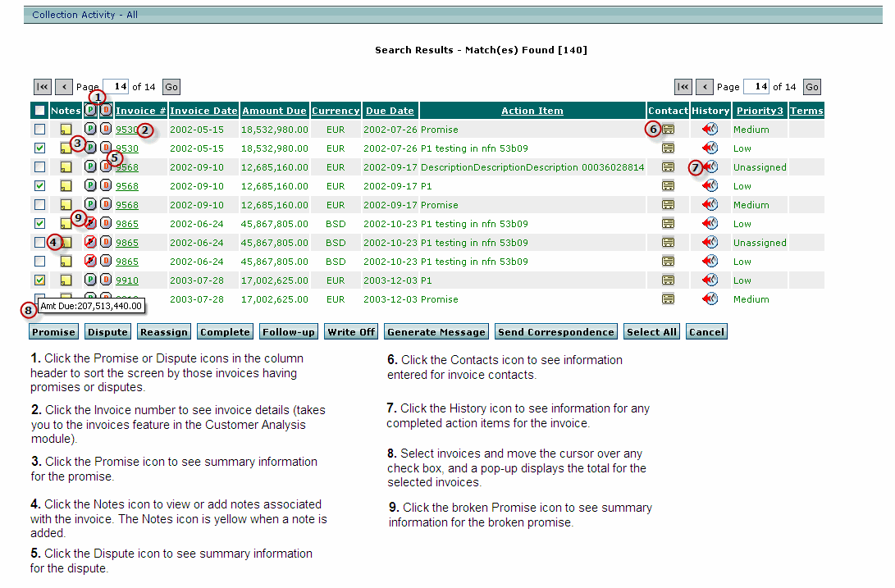
Task: Open Promise icon on 9910 P1 Low row
Action: 90,279
